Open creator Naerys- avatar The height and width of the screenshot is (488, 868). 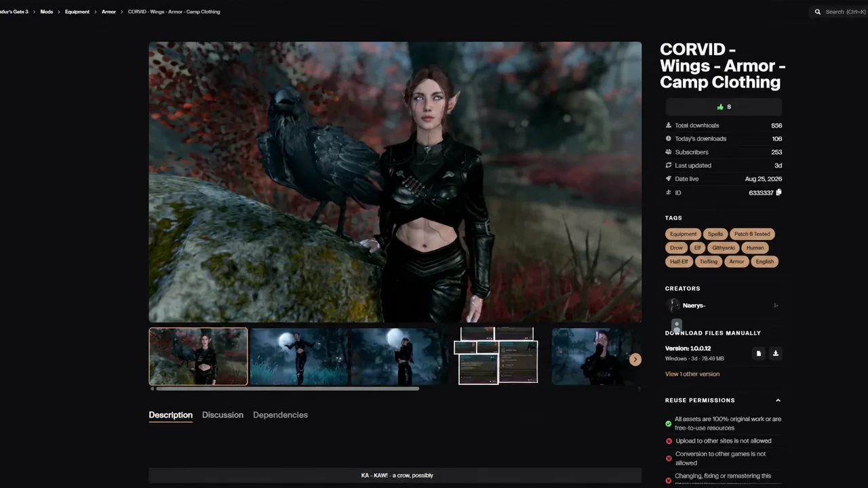(x=673, y=306)
